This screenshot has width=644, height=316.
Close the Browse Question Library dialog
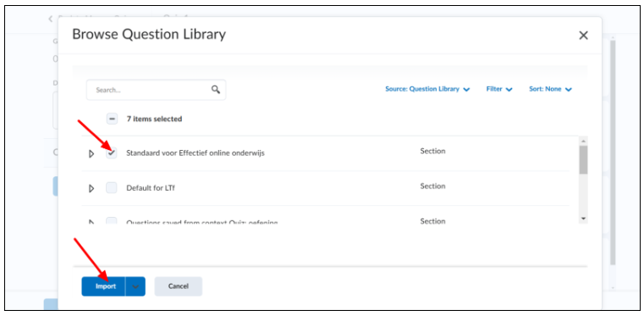[583, 36]
